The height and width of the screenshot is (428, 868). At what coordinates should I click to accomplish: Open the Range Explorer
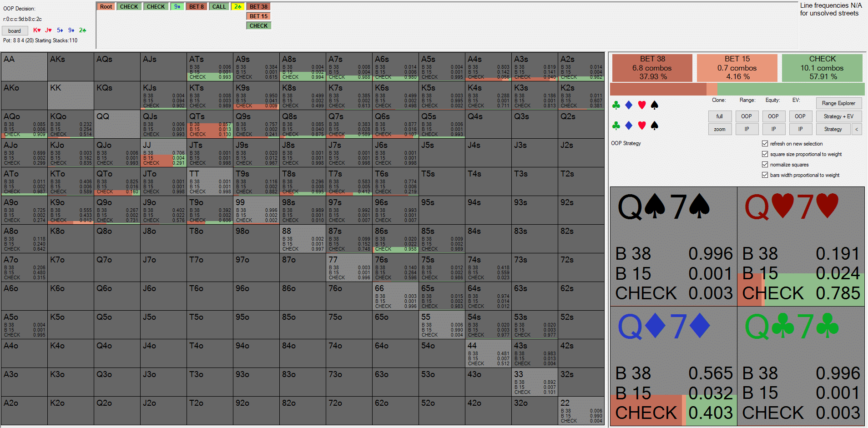[x=838, y=103]
